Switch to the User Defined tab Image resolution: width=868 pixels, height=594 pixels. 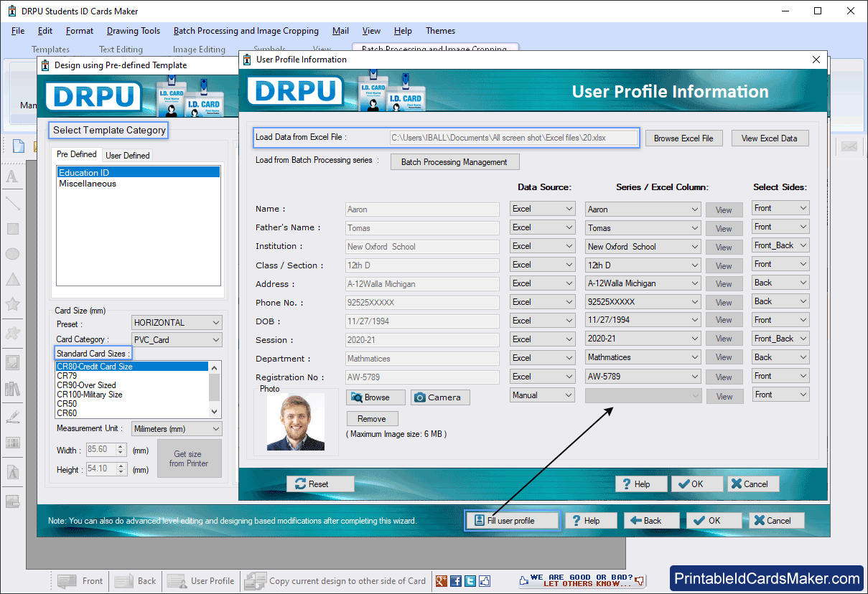(x=128, y=155)
